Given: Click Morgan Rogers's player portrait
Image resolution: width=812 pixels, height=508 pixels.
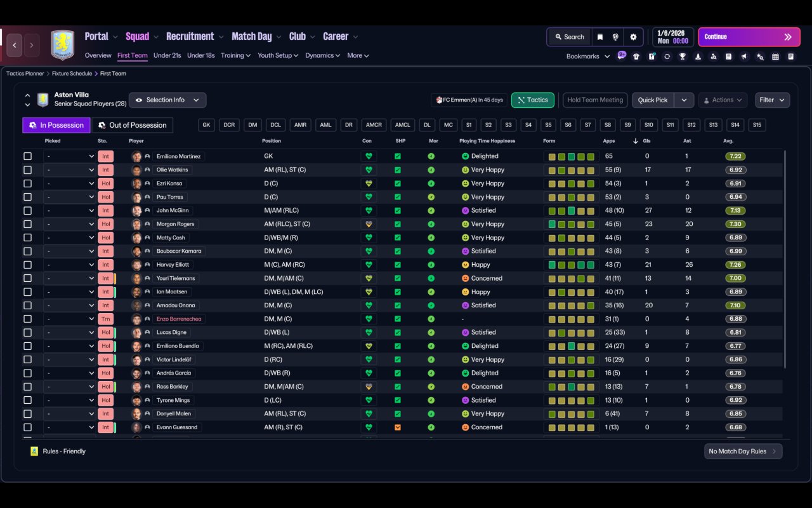Looking at the screenshot, I should point(136,224).
